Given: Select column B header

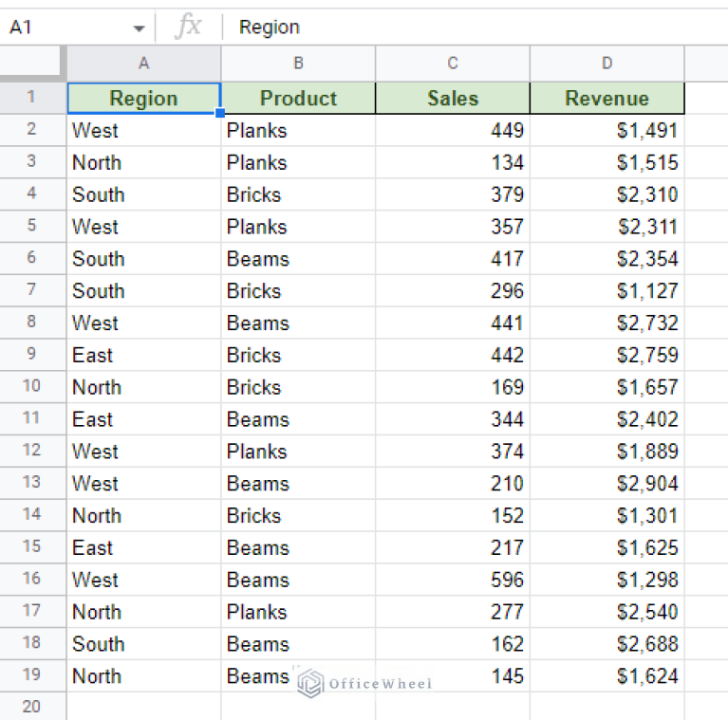Looking at the screenshot, I should [x=298, y=64].
